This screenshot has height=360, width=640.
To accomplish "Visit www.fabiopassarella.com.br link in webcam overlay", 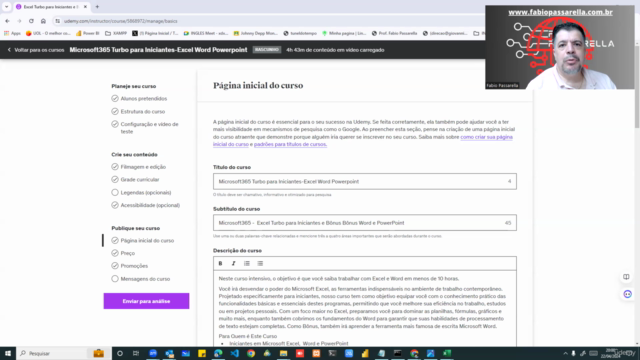I will pyautogui.click(x=560, y=12).
